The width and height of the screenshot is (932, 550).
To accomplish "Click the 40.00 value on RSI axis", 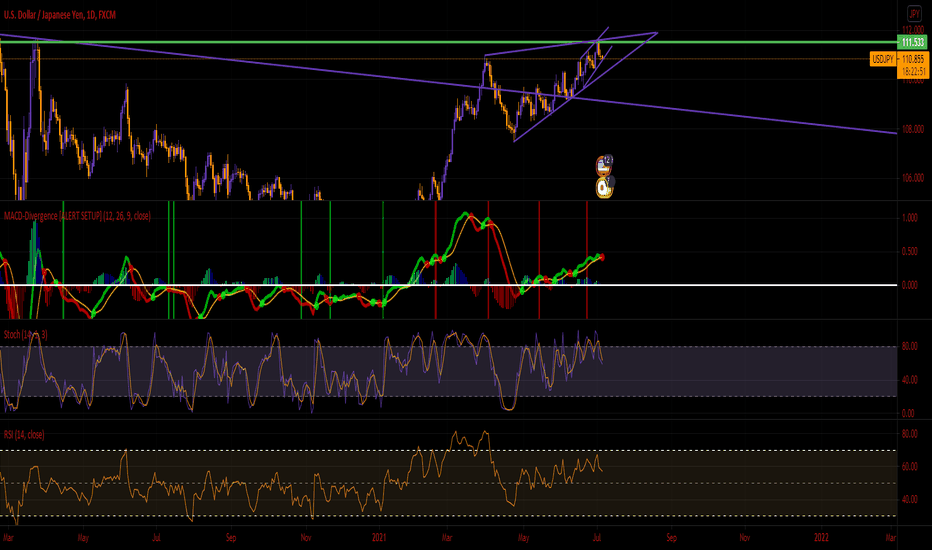I will (909, 499).
